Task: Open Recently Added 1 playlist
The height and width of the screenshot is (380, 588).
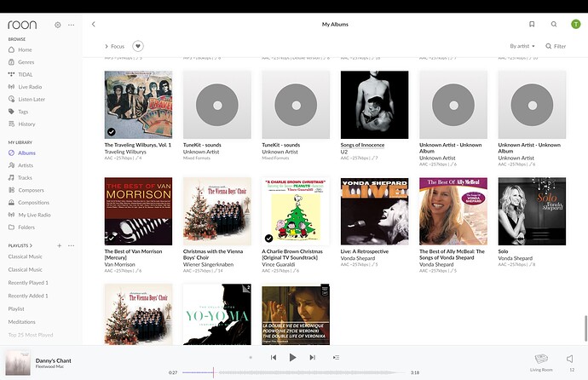Action: pos(28,296)
